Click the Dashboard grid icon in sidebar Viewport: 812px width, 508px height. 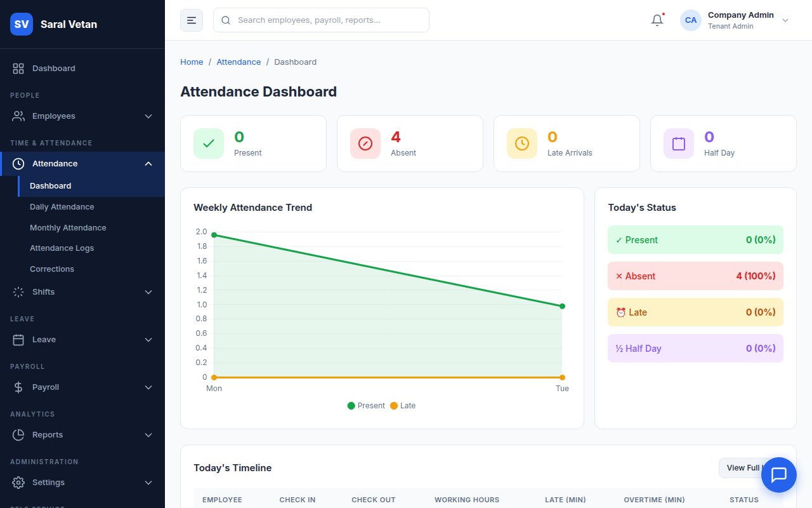tap(18, 69)
